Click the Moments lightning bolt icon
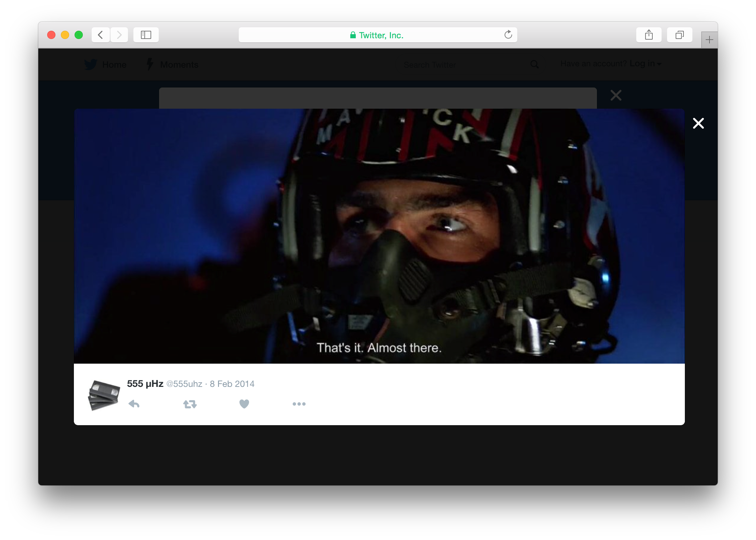This screenshot has width=756, height=540. (x=150, y=64)
